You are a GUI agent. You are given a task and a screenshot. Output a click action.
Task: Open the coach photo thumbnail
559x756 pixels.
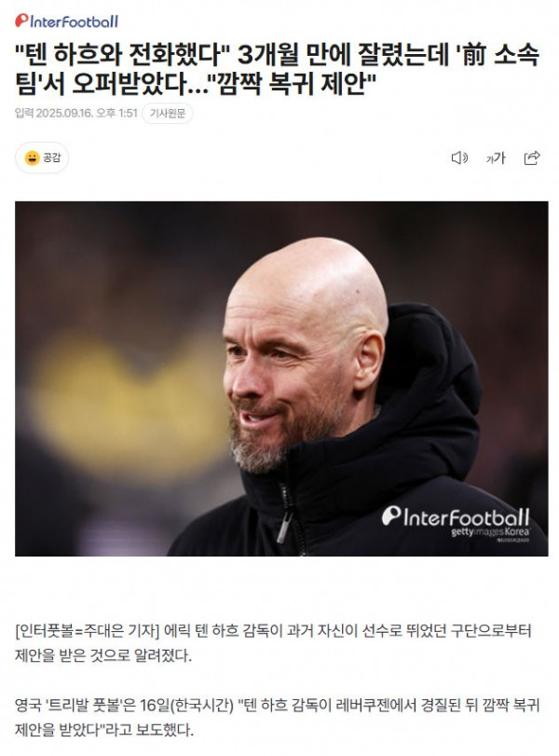click(281, 378)
